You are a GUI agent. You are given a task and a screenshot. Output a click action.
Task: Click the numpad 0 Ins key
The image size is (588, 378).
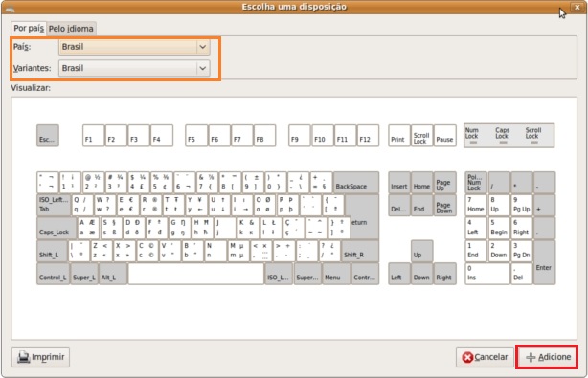tap(487, 274)
